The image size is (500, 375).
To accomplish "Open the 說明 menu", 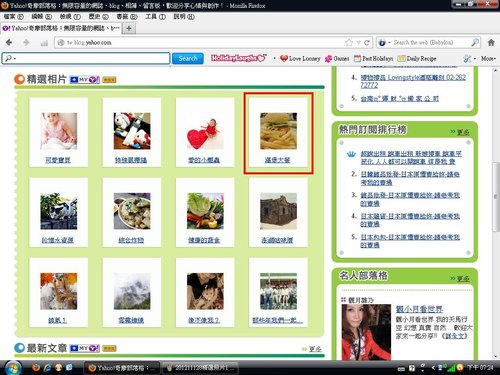I will [x=184, y=17].
